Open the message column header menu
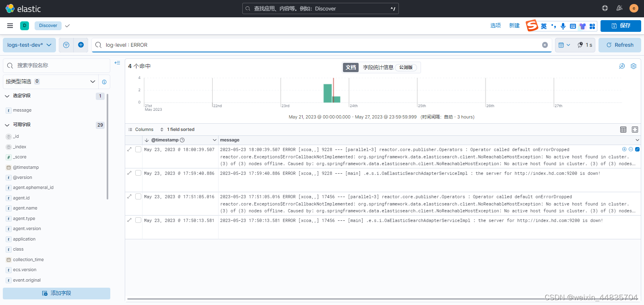Screen dimensions: 644x305 coord(637,140)
